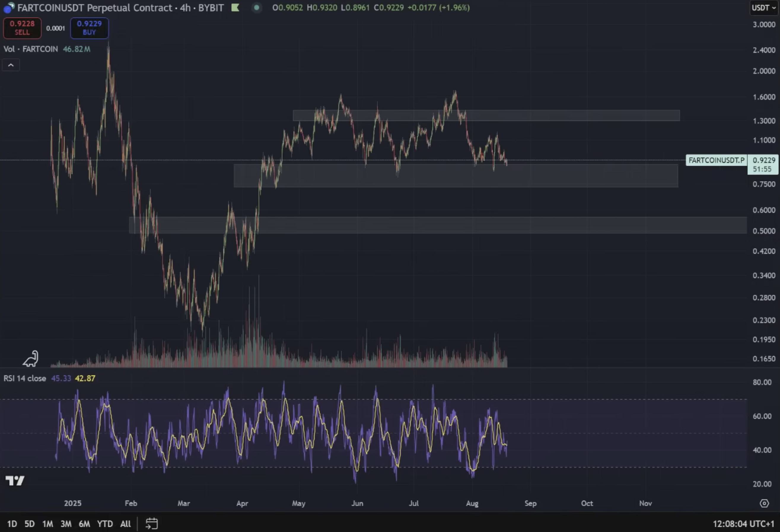Screen dimensions: 780x532
Task: Click the 46.82 M volume value
Action: [77, 49]
